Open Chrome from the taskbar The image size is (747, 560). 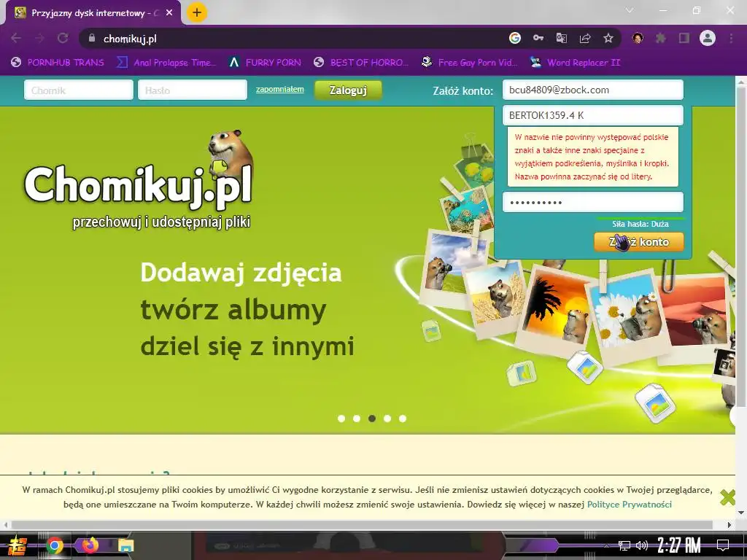pyautogui.click(x=55, y=545)
